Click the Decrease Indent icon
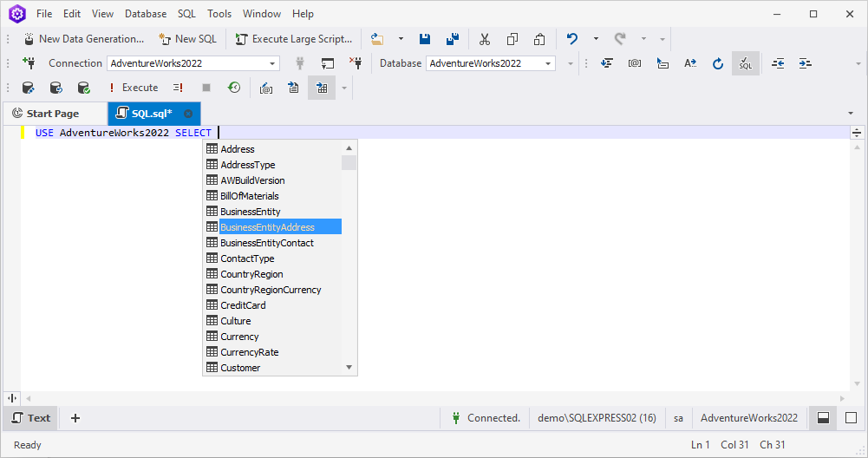This screenshot has width=868, height=458. (x=778, y=63)
